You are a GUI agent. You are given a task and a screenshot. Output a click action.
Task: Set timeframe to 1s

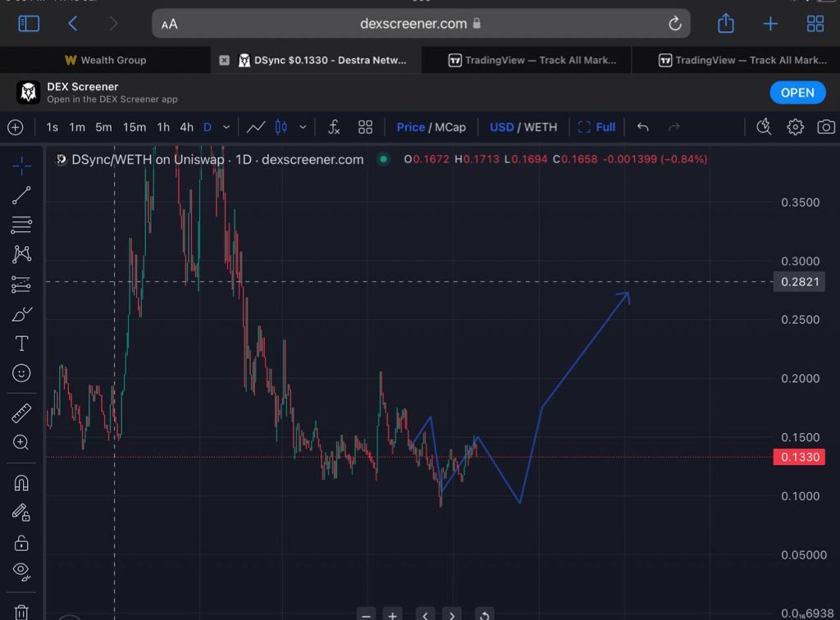click(52, 127)
